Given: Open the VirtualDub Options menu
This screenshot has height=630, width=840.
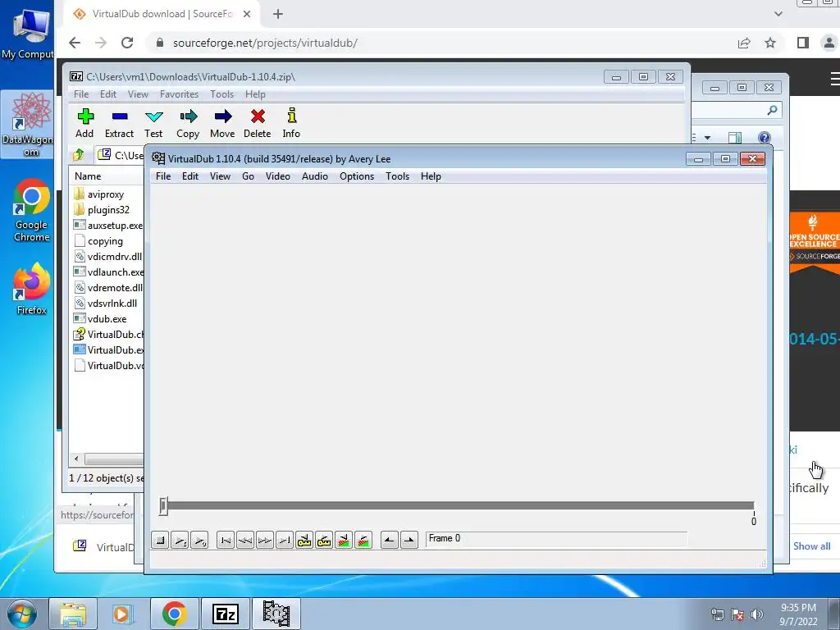Looking at the screenshot, I should [357, 176].
